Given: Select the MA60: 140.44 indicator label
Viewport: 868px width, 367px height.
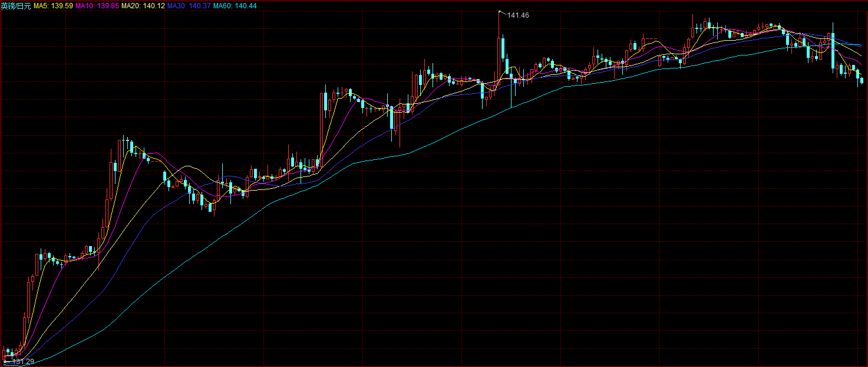Looking at the screenshot, I should (235, 5).
